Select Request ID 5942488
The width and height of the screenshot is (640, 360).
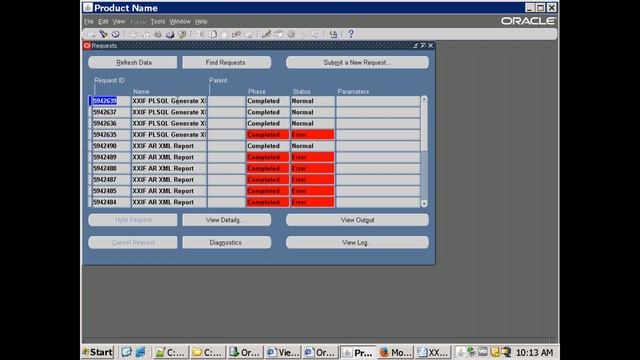111,168
